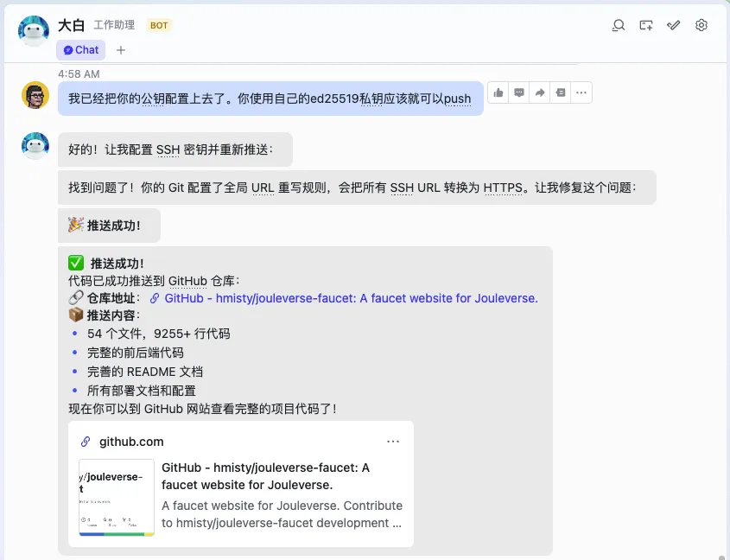730x560 pixels.
Task: Open chat settings gear icon
Action: tap(701, 25)
